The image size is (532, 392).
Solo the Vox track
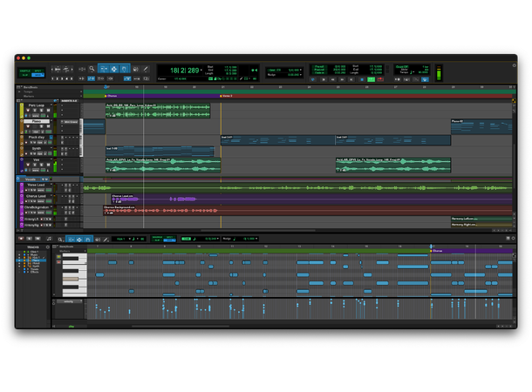[x=41, y=165]
